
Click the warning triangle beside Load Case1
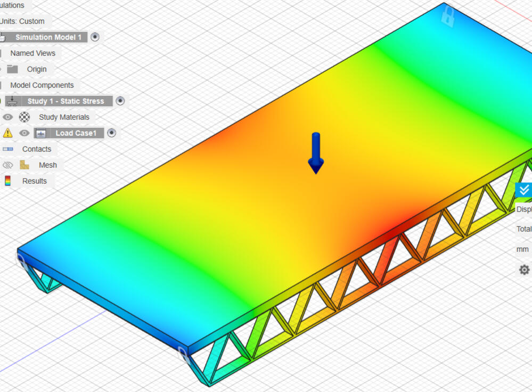pyautogui.click(x=7, y=133)
